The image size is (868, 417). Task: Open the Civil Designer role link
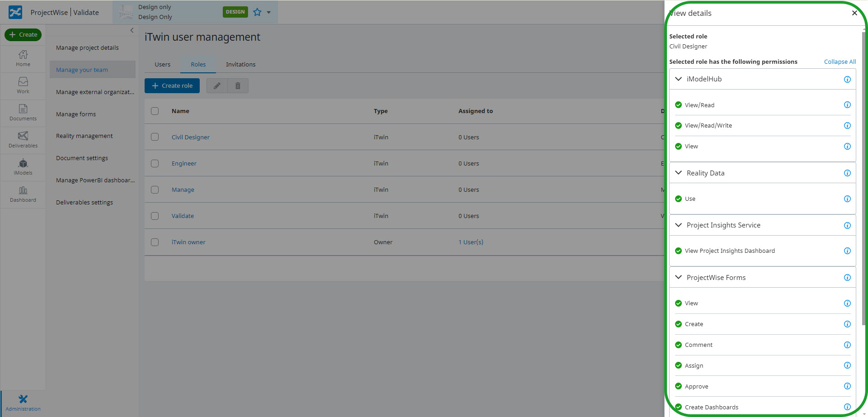(191, 137)
